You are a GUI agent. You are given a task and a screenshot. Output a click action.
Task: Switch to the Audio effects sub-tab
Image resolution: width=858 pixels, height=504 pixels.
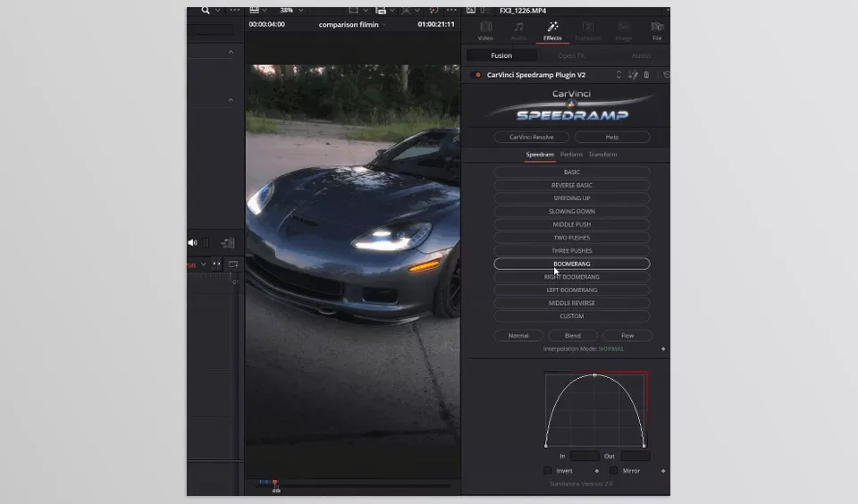(641, 55)
